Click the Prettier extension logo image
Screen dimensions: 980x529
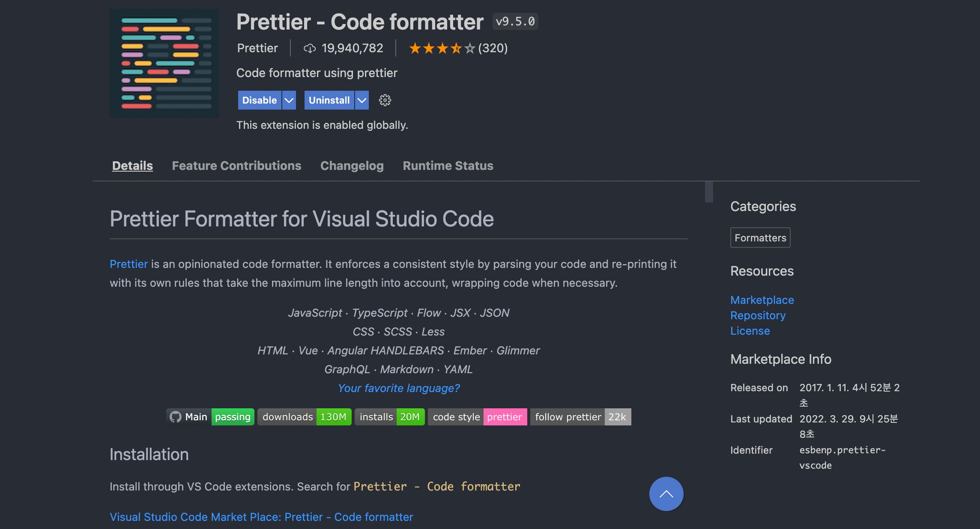[x=164, y=63]
